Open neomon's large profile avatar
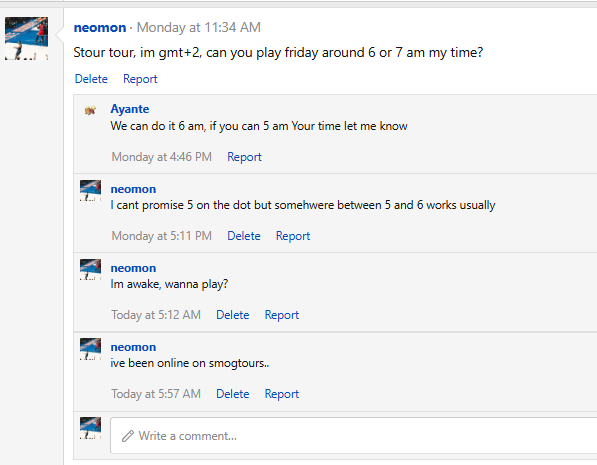The height and width of the screenshot is (465, 597). point(26,38)
